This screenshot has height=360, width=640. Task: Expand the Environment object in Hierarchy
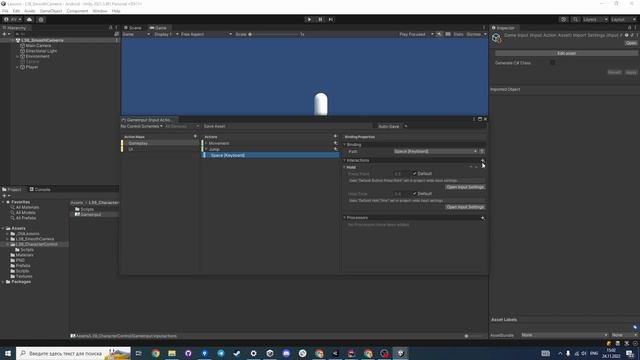(x=18, y=56)
